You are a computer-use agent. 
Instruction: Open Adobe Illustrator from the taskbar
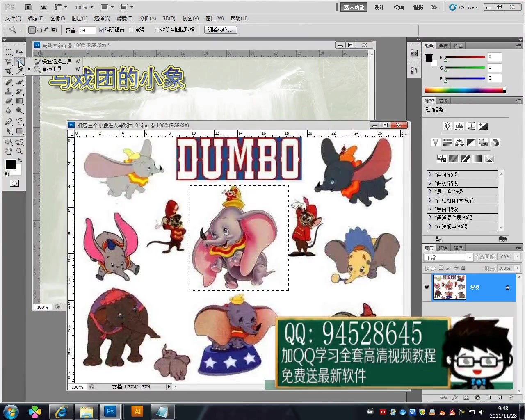[x=137, y=411]
